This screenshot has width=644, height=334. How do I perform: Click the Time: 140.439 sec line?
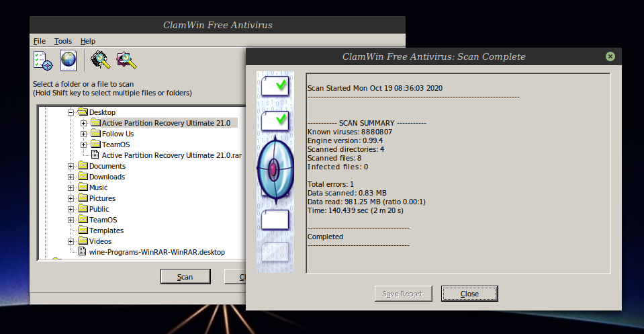[x=355, y=210]
